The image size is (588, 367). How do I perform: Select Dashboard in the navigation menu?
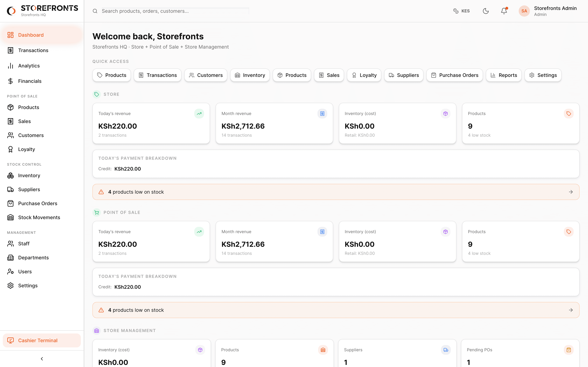31,35
